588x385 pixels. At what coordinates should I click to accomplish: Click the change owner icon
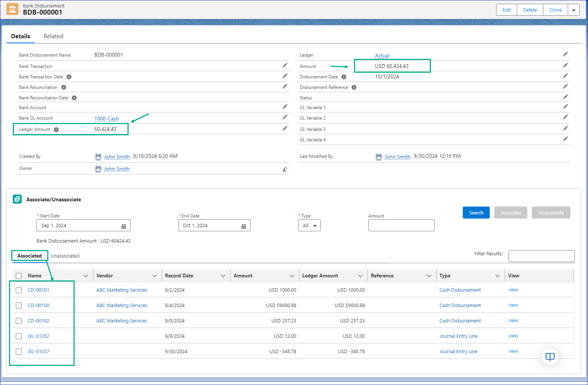(x=285, y=169)
